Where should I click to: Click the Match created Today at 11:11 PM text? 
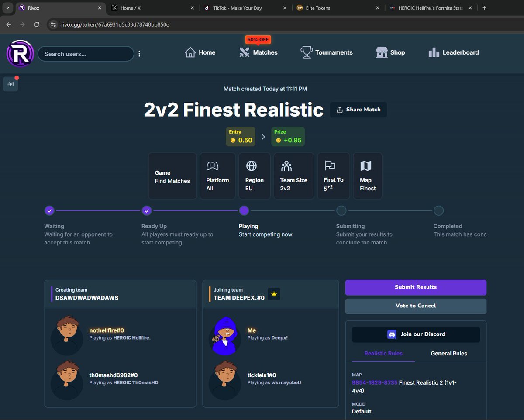(x=265, y=89)
